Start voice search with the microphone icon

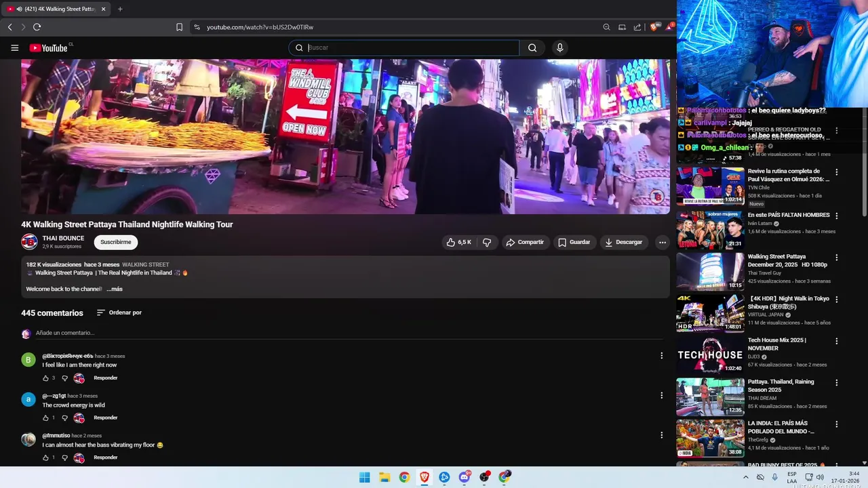coord(559,47)
